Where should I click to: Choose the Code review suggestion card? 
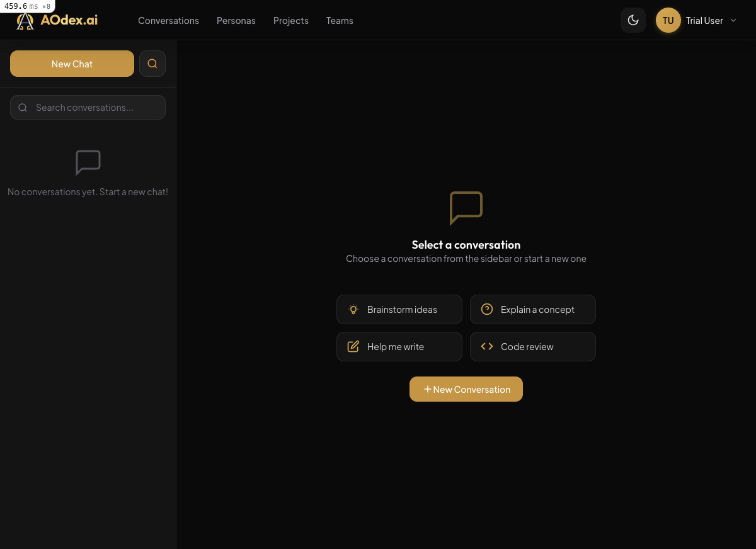[x=532, y=346]
